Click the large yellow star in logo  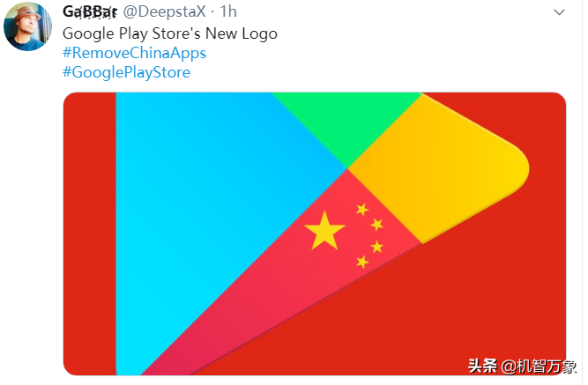pyautogui.click(x=324, y=231)
